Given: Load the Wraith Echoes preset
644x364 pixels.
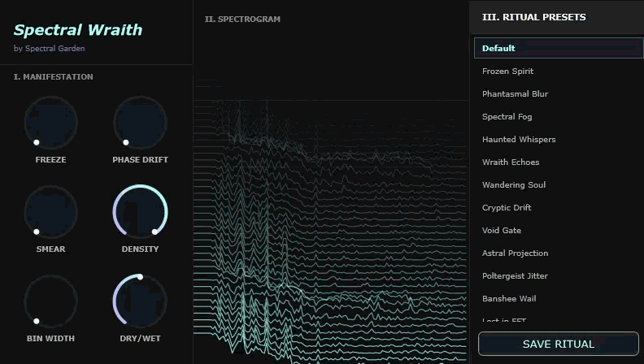Looking at the screenshot, I should (x=559, y=162).
